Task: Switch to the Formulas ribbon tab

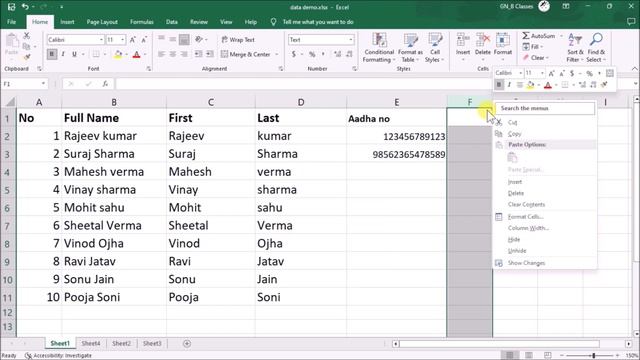Action: point(142,22)
